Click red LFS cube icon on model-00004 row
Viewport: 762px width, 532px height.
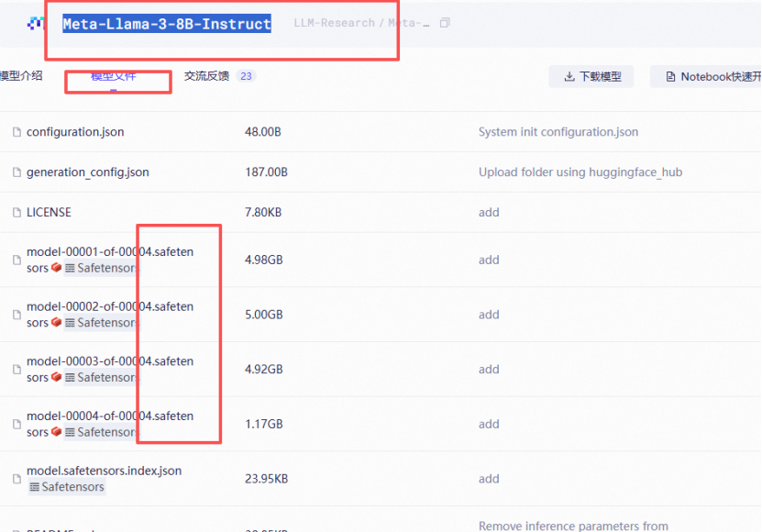(56, 432)
